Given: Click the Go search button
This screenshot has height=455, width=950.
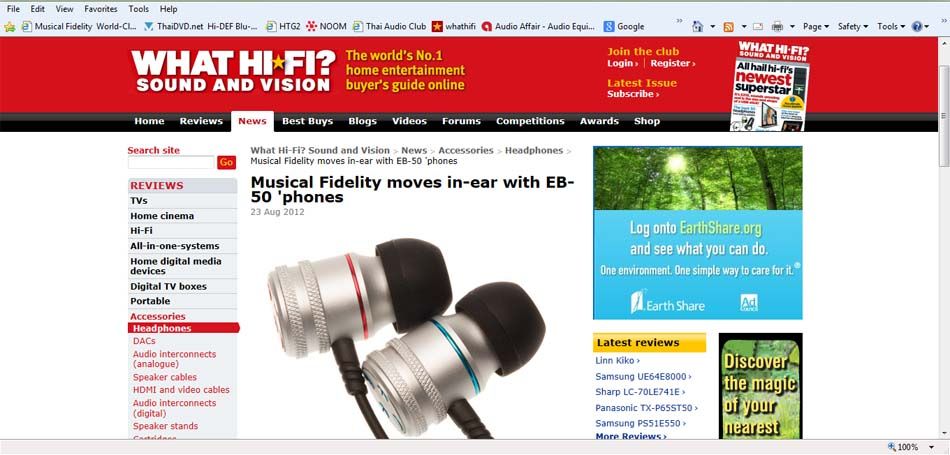Looking at the screenshot, I should point(227,162).
